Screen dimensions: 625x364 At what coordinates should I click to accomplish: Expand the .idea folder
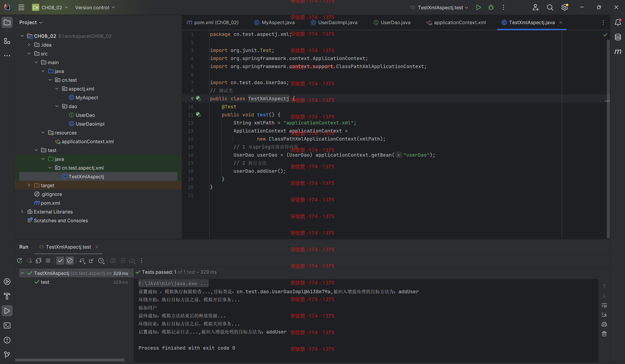29,45
